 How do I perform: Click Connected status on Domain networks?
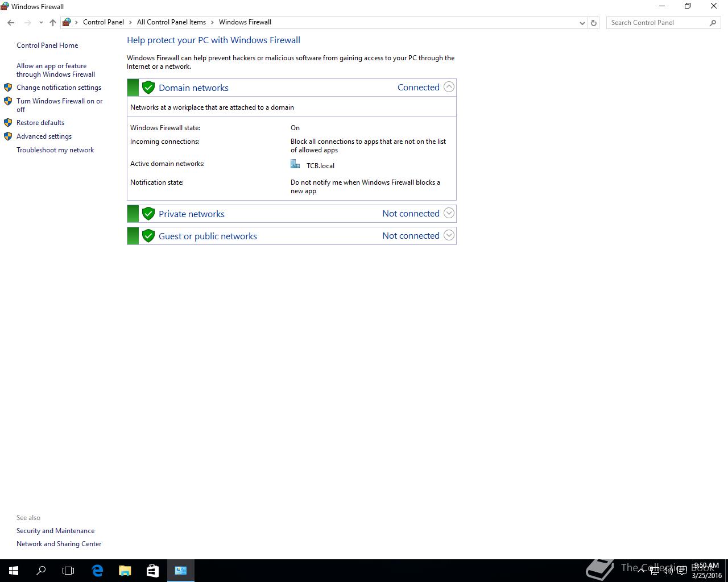[418, 87]
